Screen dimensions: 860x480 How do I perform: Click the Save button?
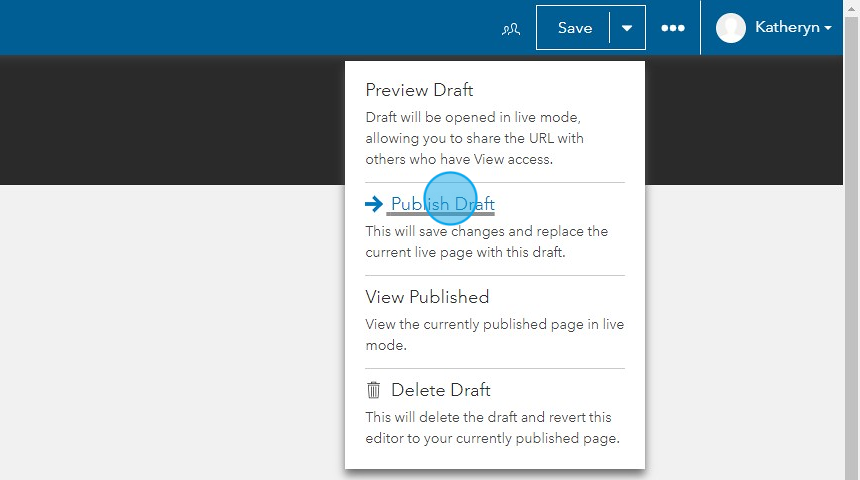(574, 27)
